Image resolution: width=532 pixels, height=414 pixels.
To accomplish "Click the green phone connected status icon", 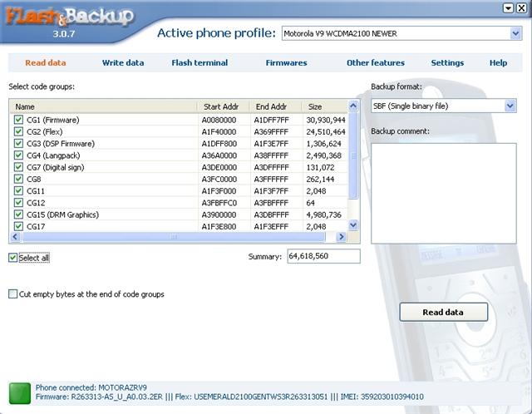I will pos(20,392).
